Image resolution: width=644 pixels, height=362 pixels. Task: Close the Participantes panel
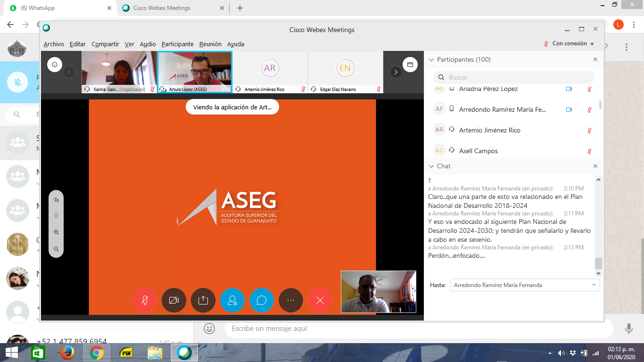[x=595, y=60]
